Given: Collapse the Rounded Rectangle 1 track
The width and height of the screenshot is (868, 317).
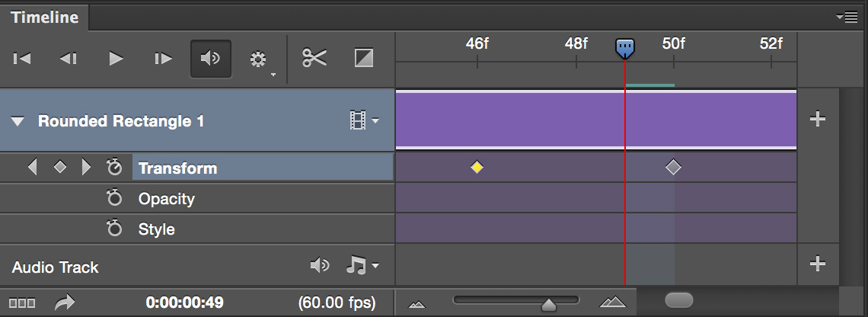Looking at the screenshot, I should pyautogui.click(x=18, y=121).
